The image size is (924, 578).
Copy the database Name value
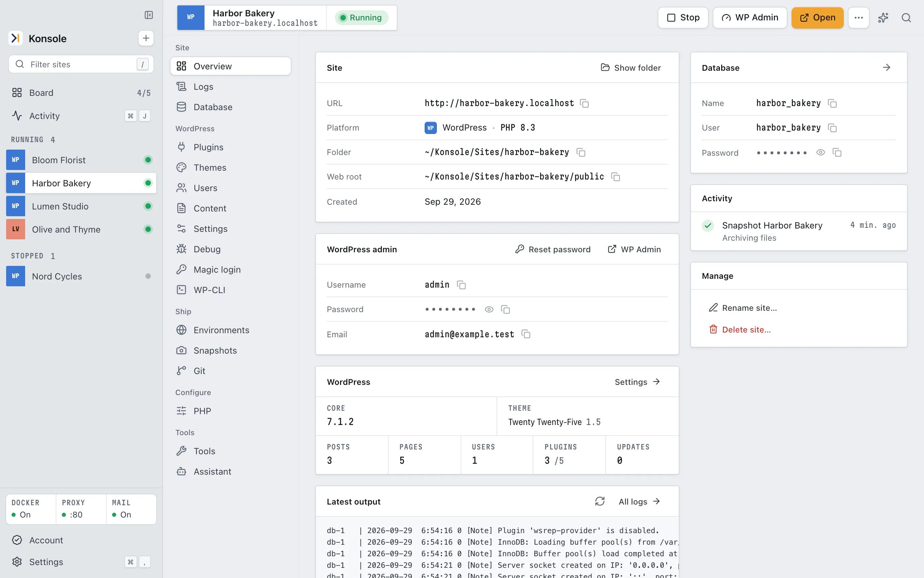point(832,103)
